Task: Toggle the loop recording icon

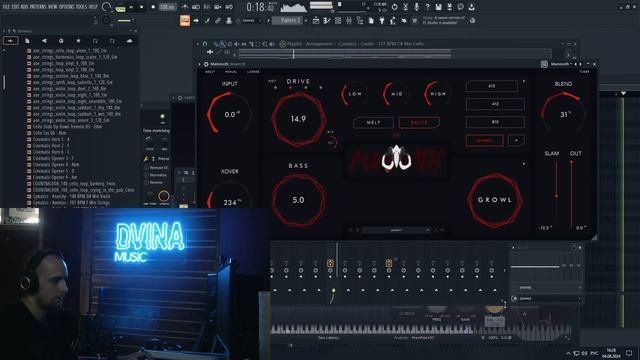Action: coord(229,7)
